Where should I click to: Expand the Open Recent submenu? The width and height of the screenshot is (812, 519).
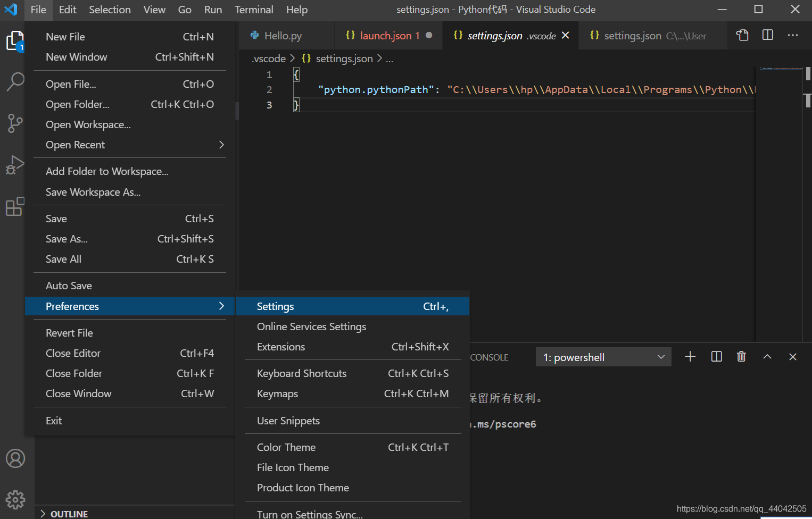[130, 145]
